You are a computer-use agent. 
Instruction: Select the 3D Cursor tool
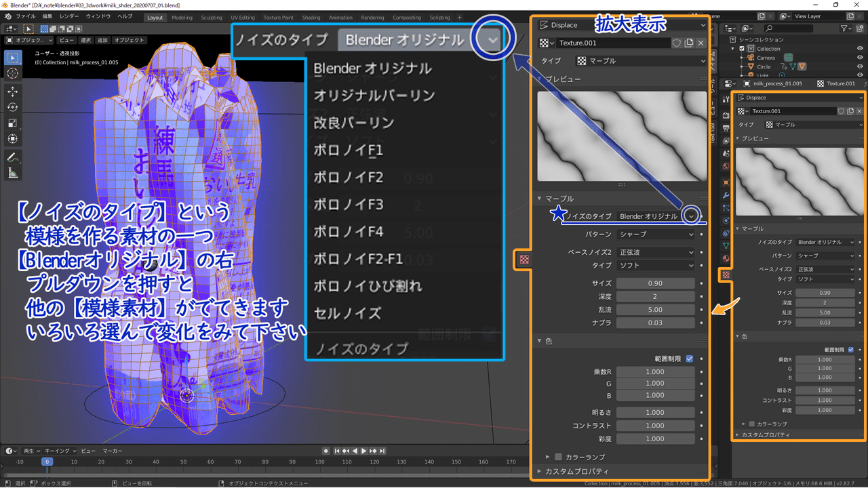coord(13,73)
